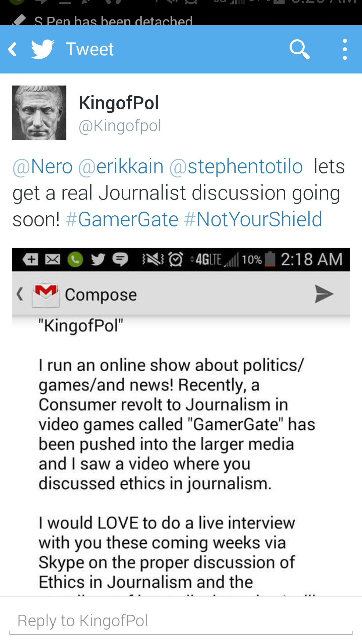Screen dimensions: 362x644
Task: Tap the back chevron left of the Gmail Compose bar
Action: click(x=19, y=294)
